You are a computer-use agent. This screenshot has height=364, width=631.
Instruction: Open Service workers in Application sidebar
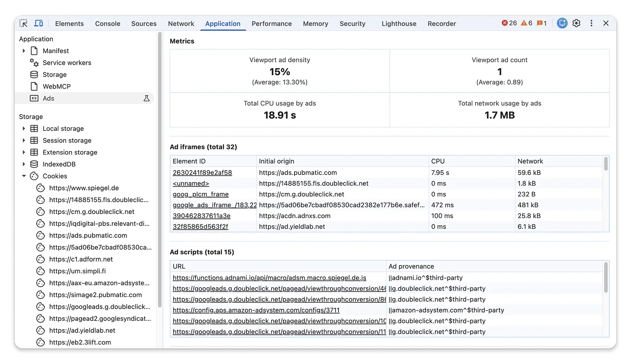(67, 63)
